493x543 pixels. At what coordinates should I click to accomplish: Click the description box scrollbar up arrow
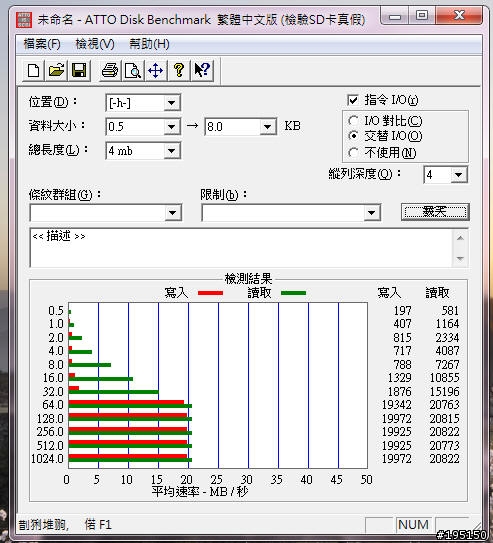(x=460, y=238)
